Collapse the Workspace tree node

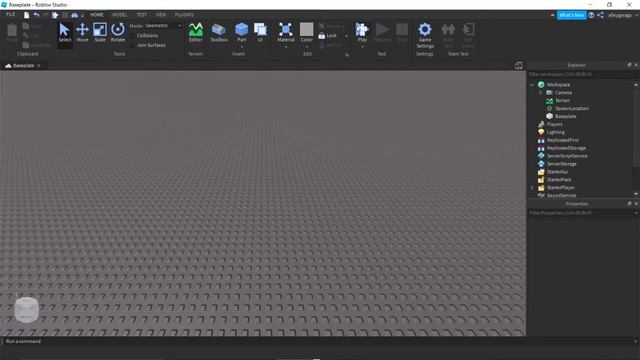(532, 85)
